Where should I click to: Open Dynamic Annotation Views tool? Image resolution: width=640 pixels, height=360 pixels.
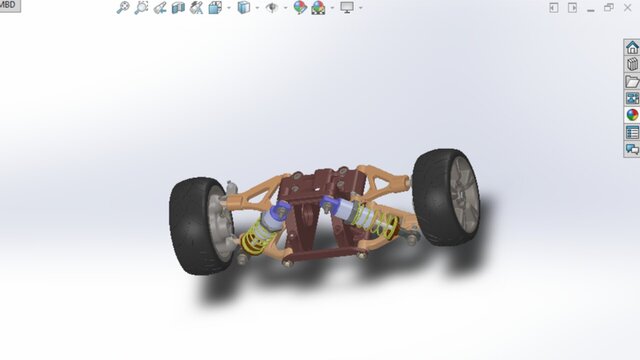click(x=197, y=7)
